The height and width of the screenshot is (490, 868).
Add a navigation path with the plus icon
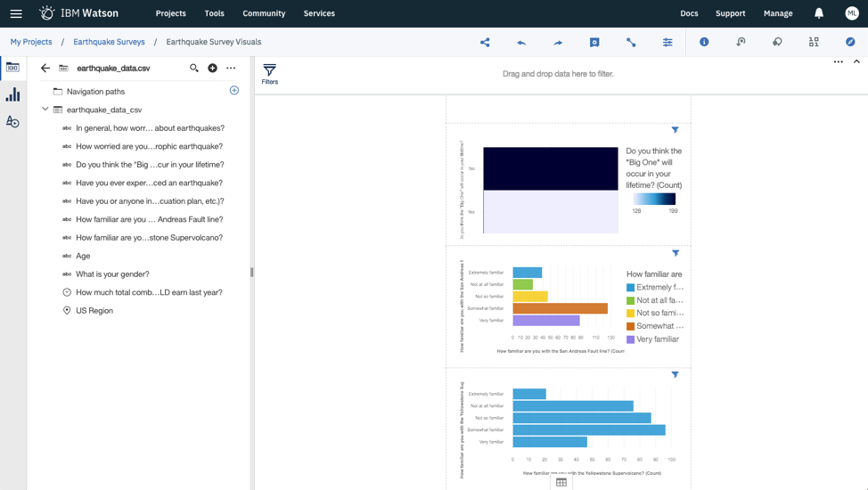(x=234, y=91)
